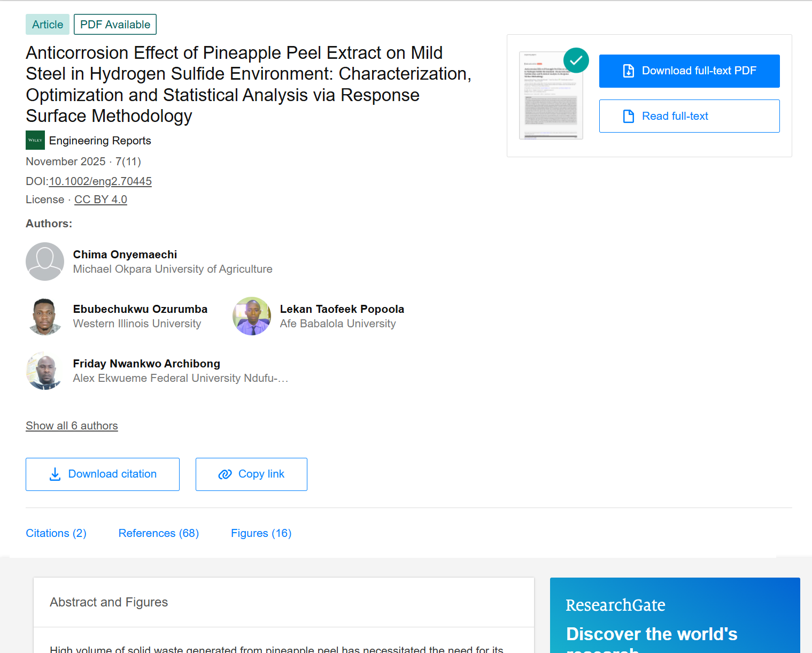Click the chain link icon for Copy link
Viewport: 812px width, 653px height.
[x=225, y=474]
